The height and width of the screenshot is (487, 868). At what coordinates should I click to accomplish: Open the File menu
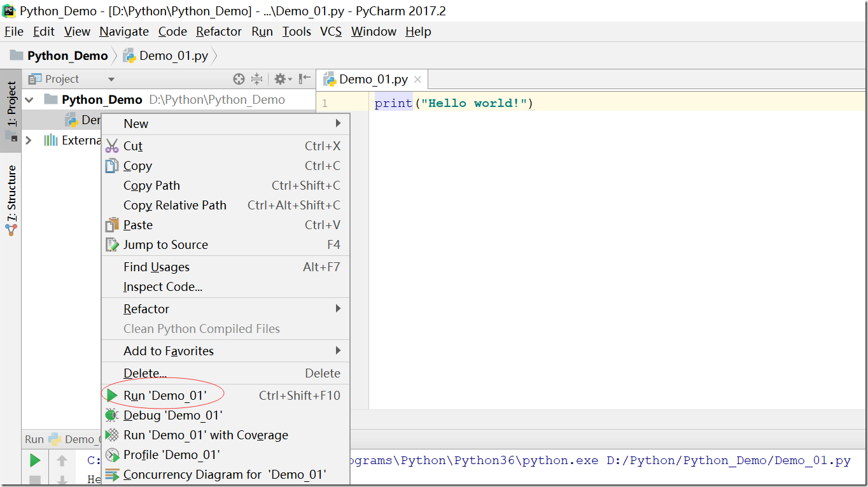(14, 31)
